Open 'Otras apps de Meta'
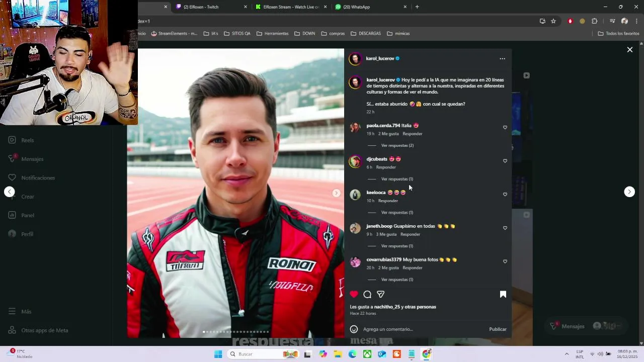644x362 pixels. tap(38, 330)
